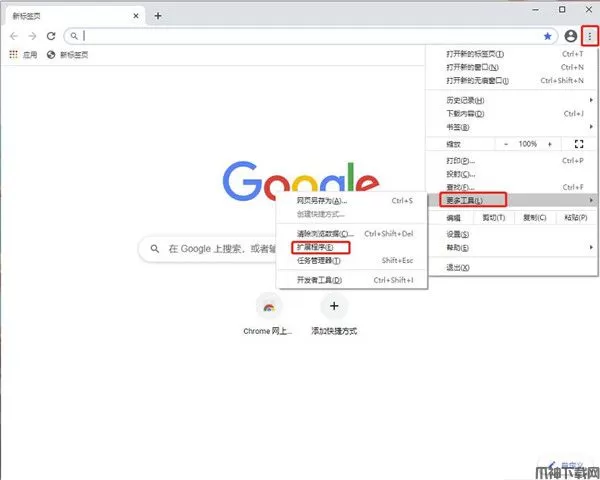
Task: Open the Chrome 网上 web store shortcut
Action: coord(269,315)
